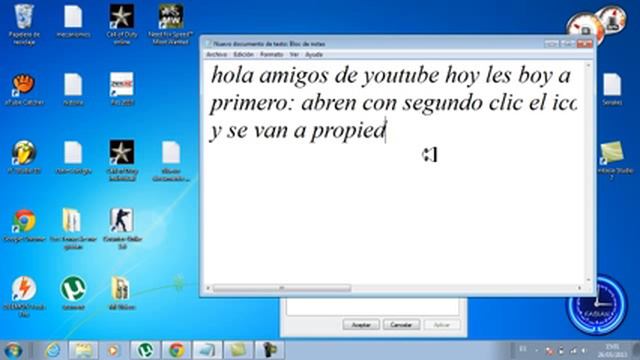
Task: Switch to Google Chrome in the taskbar
Action: tap(176, 350)
